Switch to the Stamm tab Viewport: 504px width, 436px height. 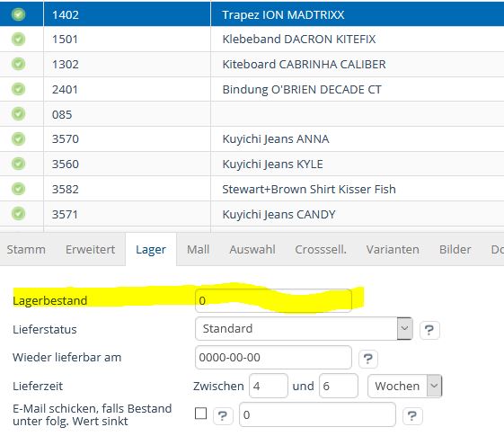(26, 250)
